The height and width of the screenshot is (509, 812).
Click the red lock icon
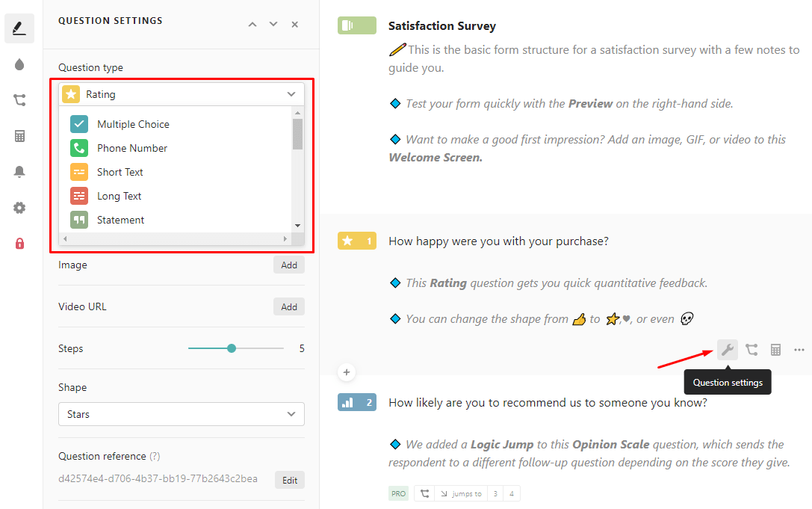tap(19, 243)
